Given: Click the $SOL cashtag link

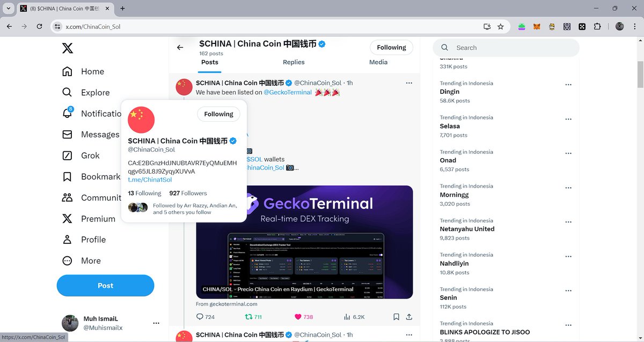Looking at the screenshot, I should point(254,159).
